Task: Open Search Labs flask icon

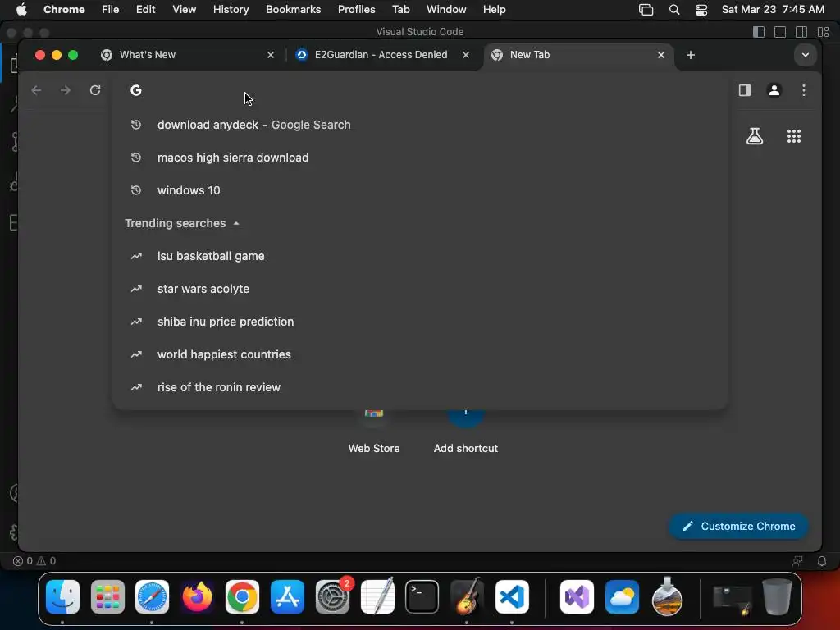Action: 755,136
